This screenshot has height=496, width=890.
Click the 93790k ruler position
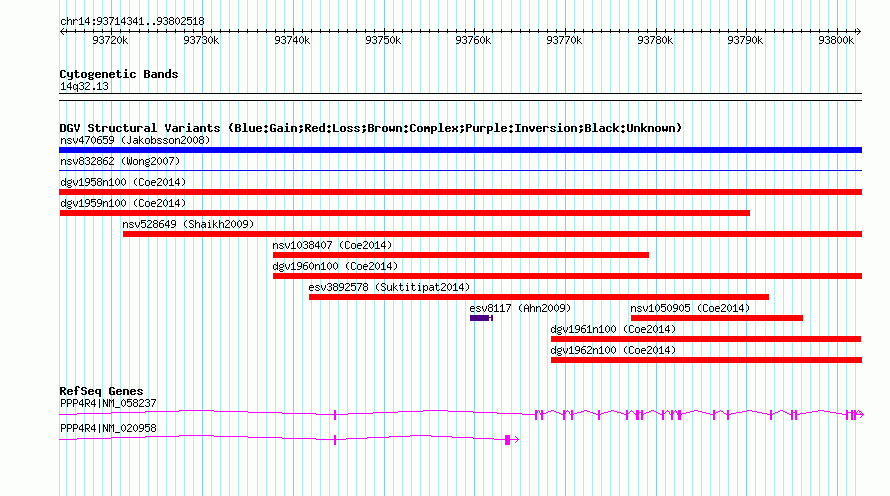(745, 40)
